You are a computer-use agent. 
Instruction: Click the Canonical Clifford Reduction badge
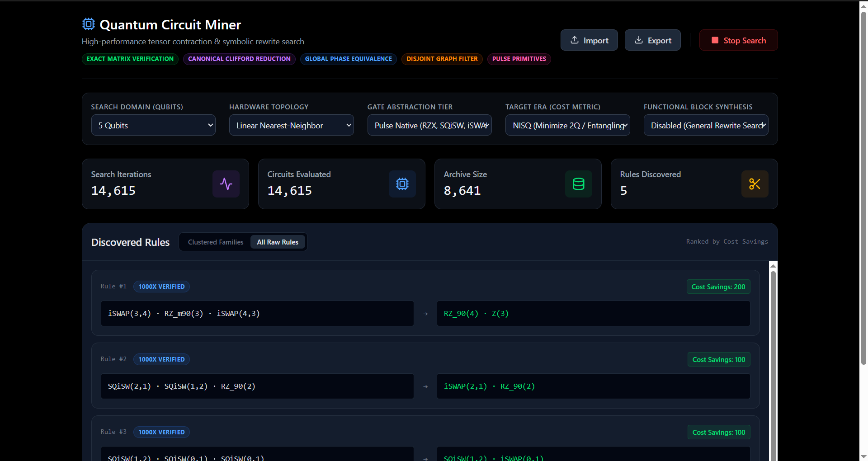coord(239,59)
